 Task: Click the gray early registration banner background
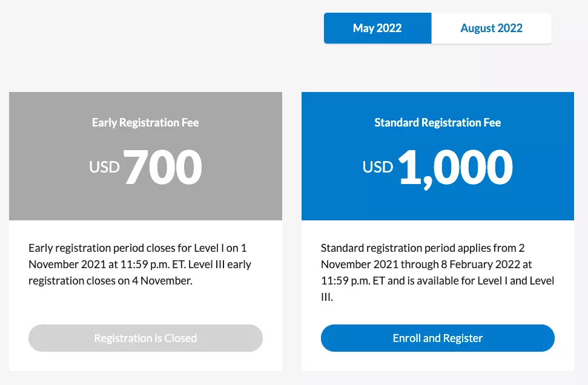coord(48,194)
